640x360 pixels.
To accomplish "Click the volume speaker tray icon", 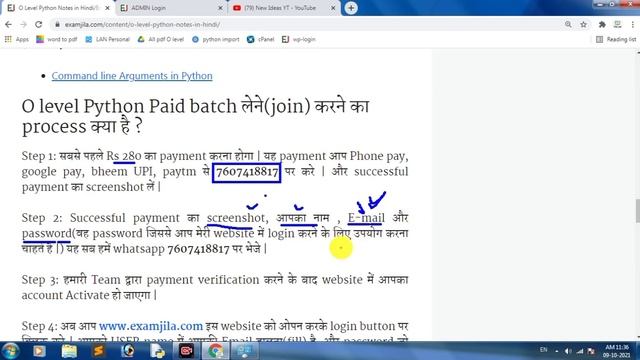I will (568, 351).
